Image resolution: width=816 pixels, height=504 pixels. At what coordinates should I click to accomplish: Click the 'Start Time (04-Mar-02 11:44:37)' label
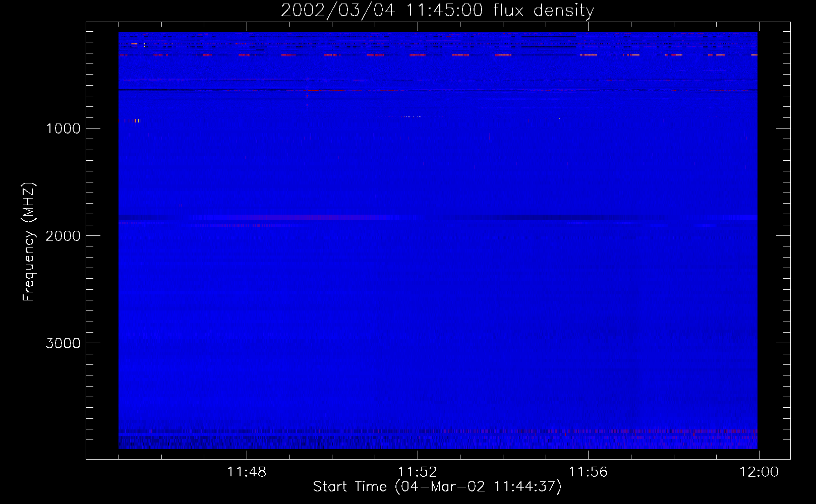tap(437, 487)
